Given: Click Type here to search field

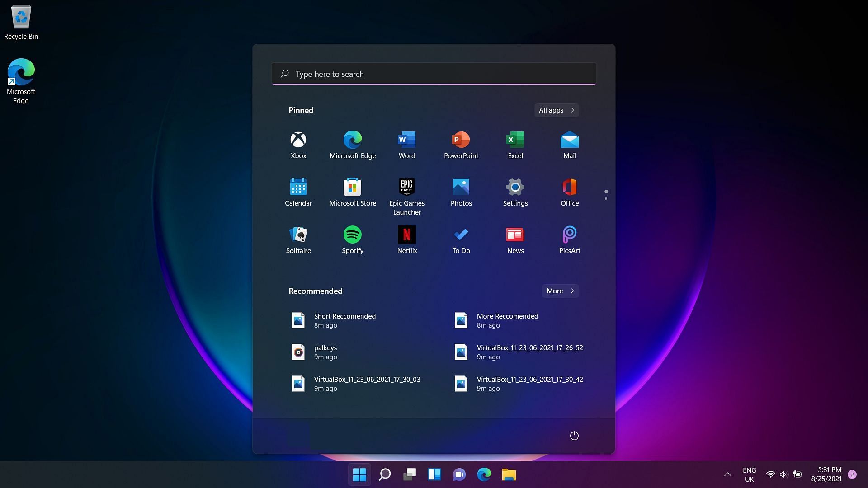Looking at the screenshot, I should pyautogui.click(x=434, y=73).
